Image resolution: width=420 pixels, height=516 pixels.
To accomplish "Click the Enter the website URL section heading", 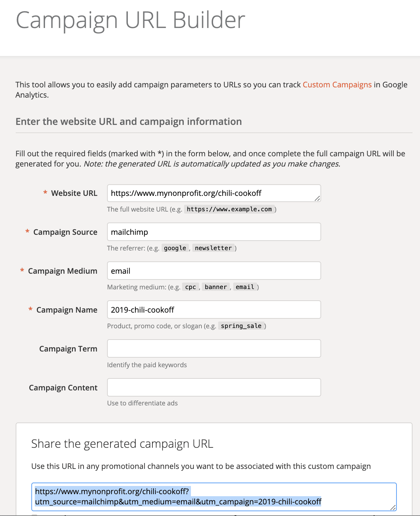I will (129, 121).
